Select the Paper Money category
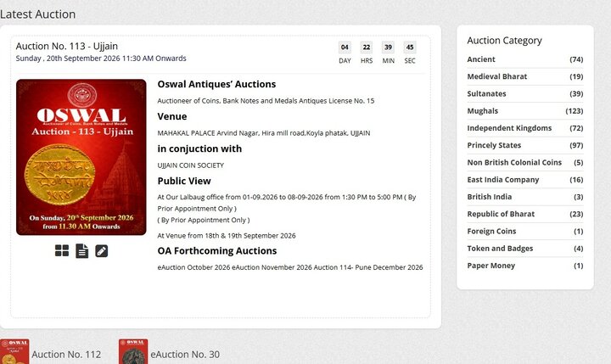This screenshot has width=611, height=364. pos(491,266)
